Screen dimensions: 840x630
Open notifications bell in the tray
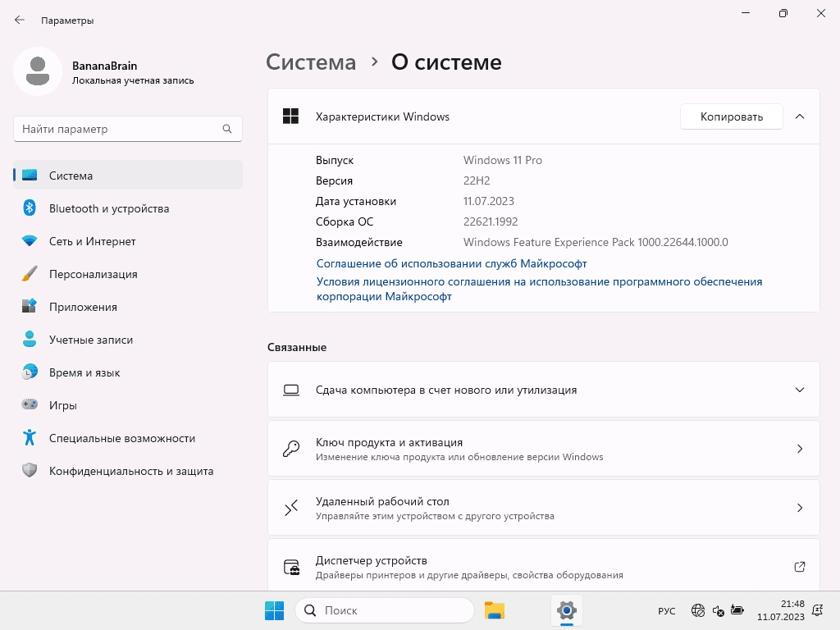818,610
